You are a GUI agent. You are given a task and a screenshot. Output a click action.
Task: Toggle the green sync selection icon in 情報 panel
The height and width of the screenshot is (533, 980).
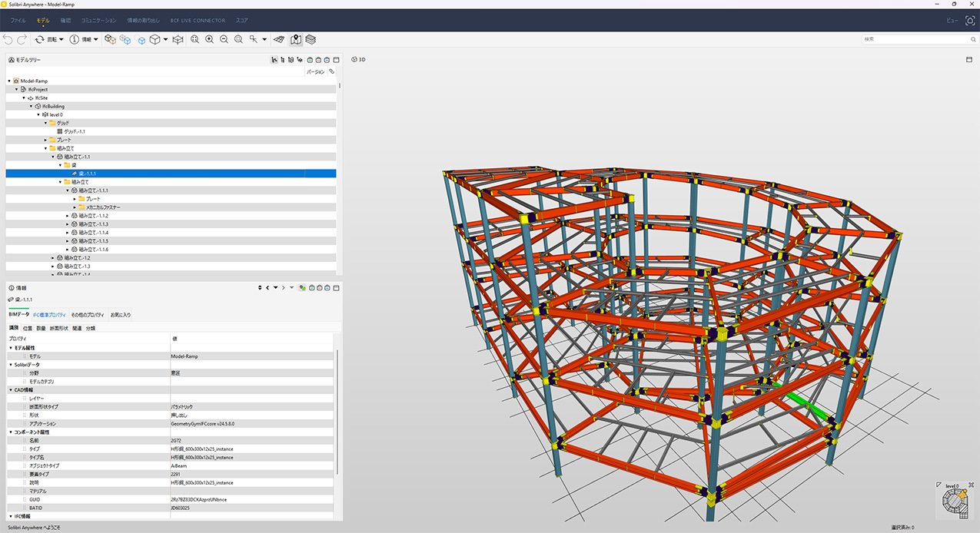[x=302, y=288]
